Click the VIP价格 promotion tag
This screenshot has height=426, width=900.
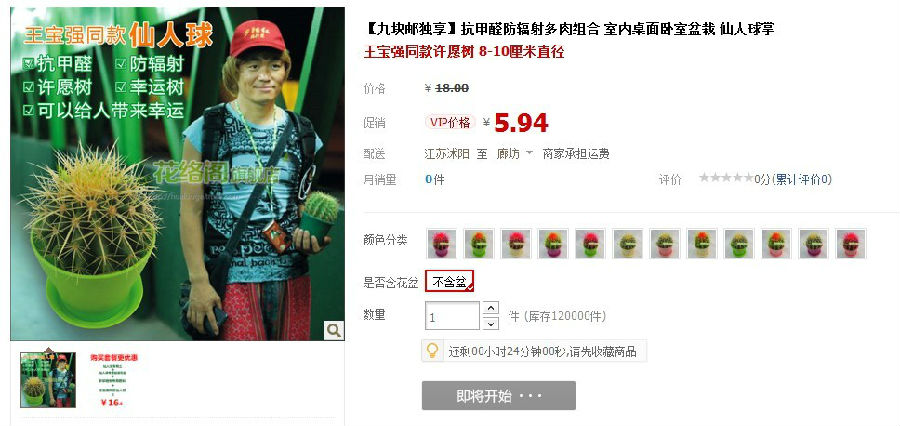451,122
